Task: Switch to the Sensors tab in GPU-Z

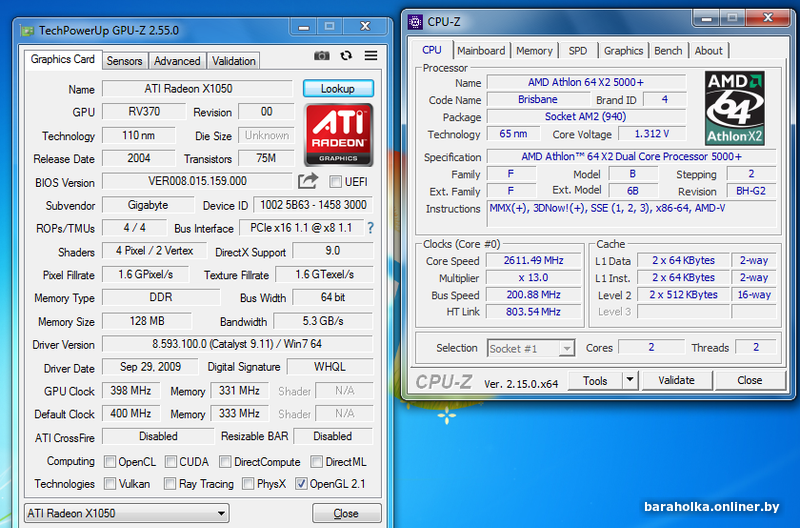Action: [x=124, y=61]
